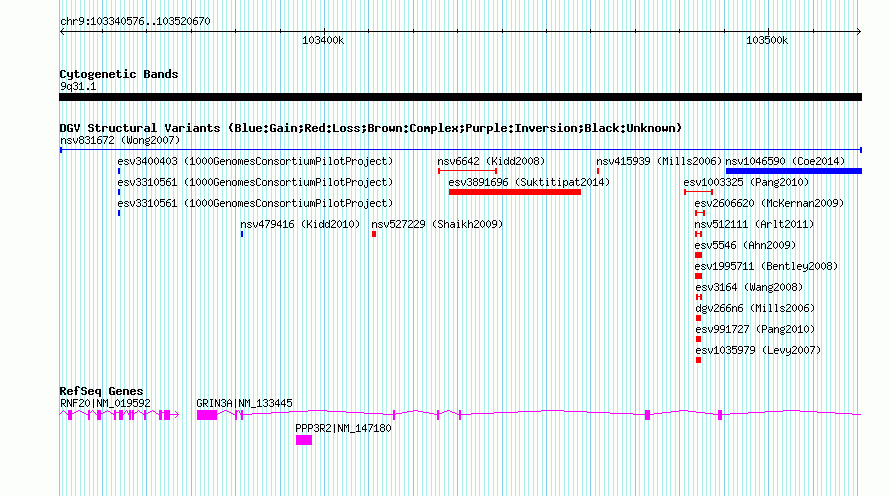Click the red square under esv991727
Screen dimensions: 890x496
tap(698, 339)
